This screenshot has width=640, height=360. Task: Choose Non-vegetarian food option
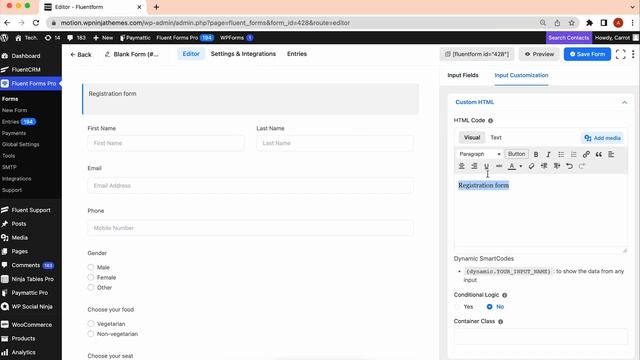pos(91,334)
